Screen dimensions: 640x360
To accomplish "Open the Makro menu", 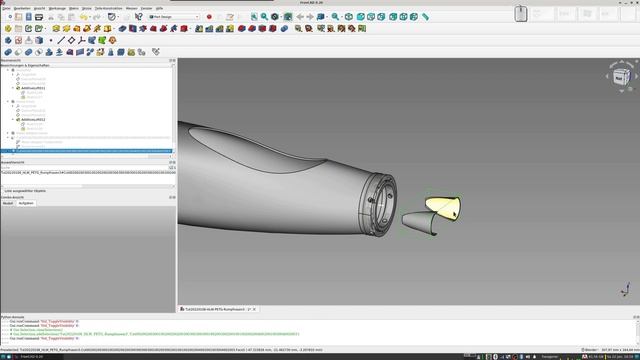I will click(x=74, y=8).
